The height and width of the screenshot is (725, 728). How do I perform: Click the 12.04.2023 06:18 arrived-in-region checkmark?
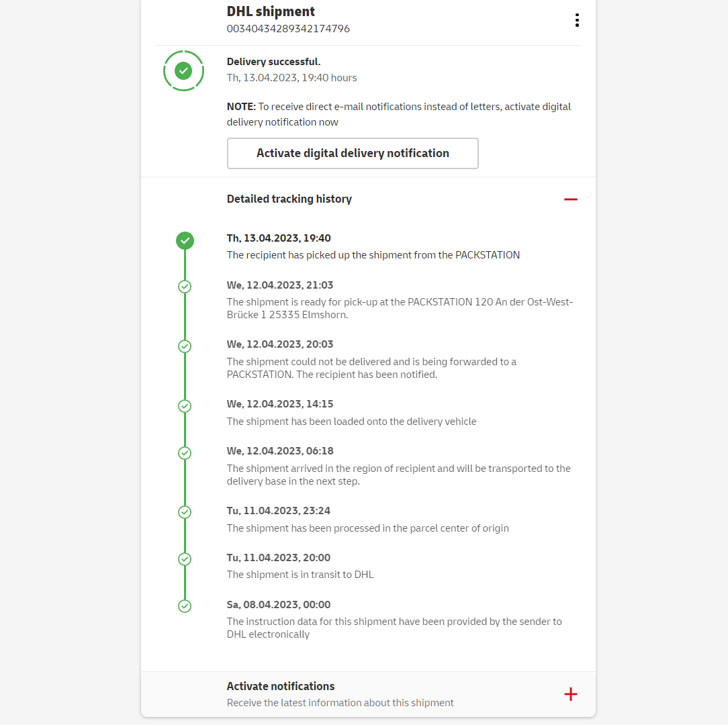click(185, 453)
